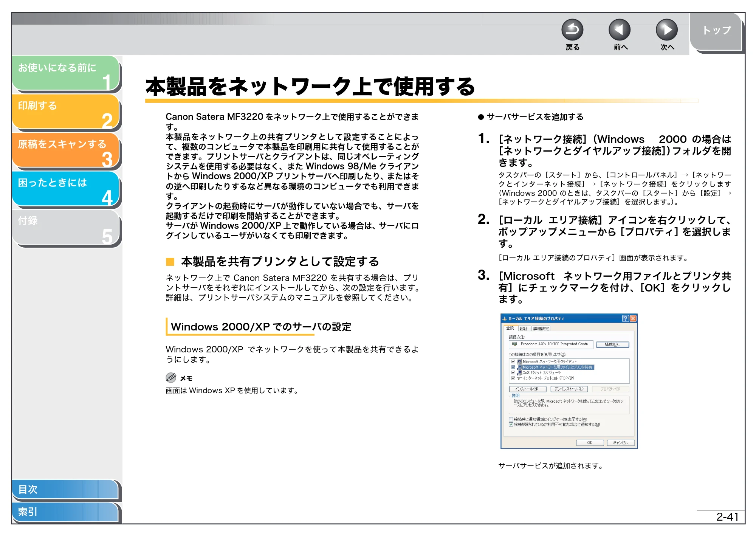Go to the 目次 table of contents
Image resolution: width=756 pixels, height=535 pixels.
[x=65, y=489]
